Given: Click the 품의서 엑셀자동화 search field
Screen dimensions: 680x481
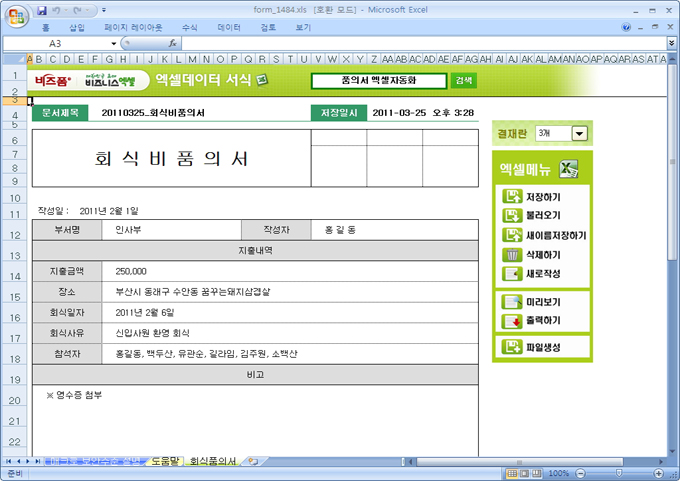Looking at the screenshot, I should 379,81.
